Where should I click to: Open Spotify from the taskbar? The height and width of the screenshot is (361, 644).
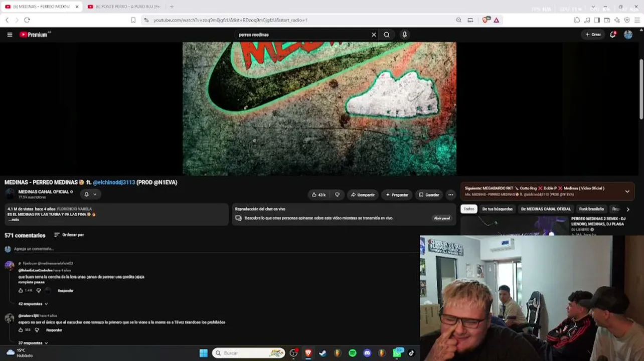click(353, 353)
